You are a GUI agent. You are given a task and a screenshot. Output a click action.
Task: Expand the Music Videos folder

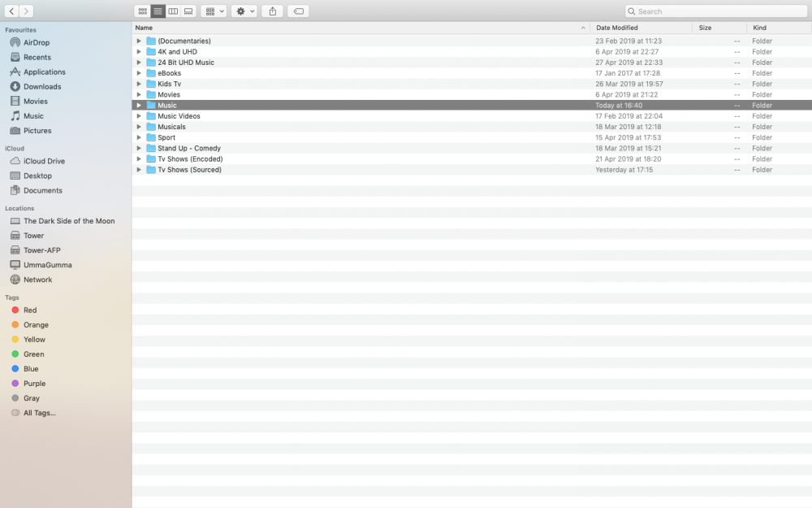(x=139, y=116)
